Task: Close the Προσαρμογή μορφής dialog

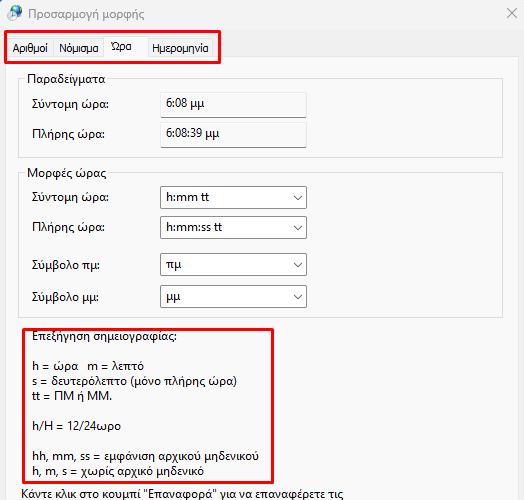Action: click(x=512, y=13)
